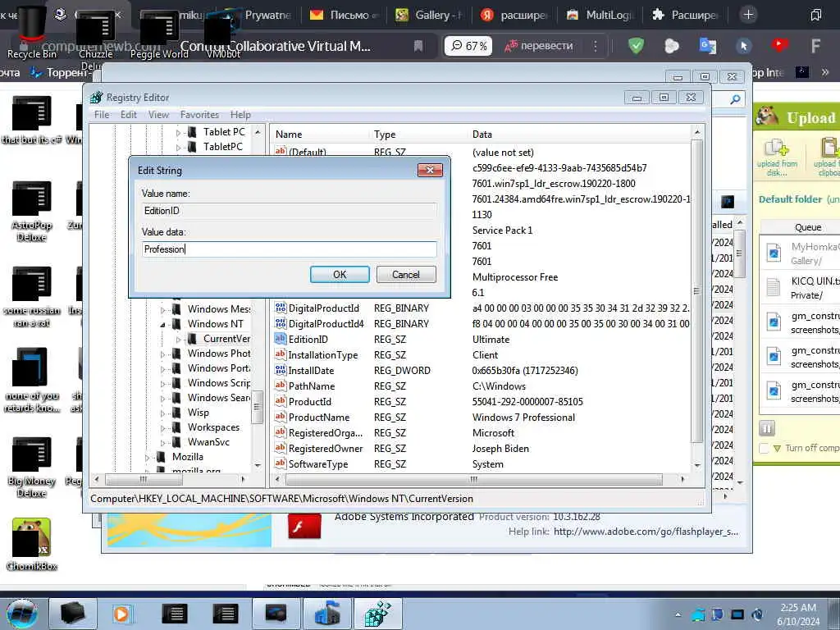The width and height of the screenshot is (840, 630).
Task: Expand the Tablet PC registry key
Action: coord(178,132)
